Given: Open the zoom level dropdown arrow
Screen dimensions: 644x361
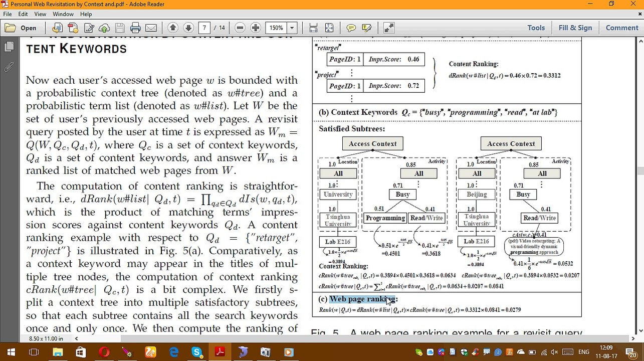Looking at the screenshot, I should tap(292, 28).
